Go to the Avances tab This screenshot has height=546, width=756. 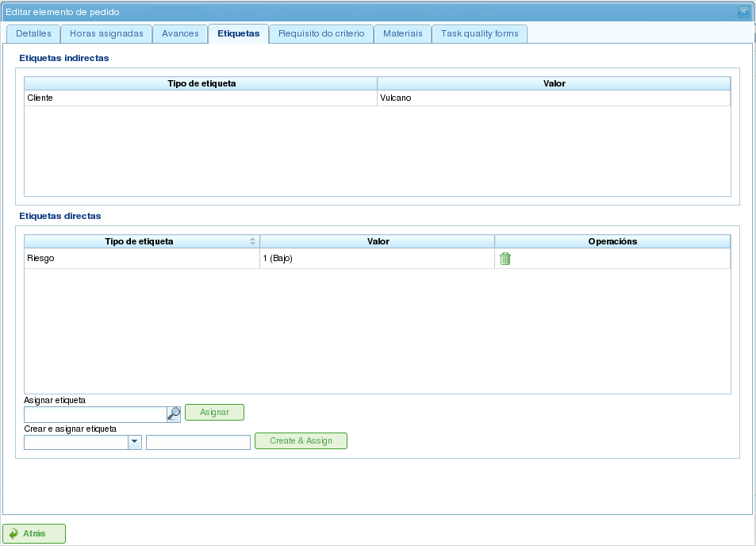pos(180,34)
